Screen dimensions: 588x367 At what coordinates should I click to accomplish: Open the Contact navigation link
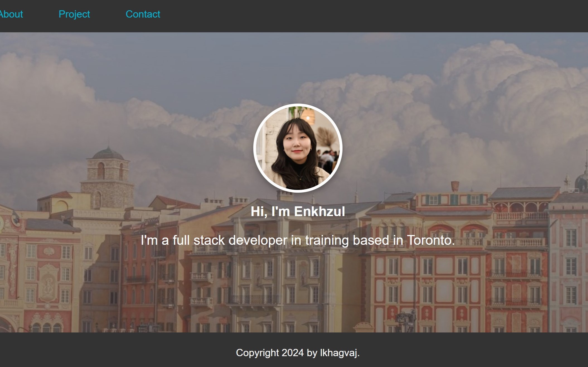point(143,14)
